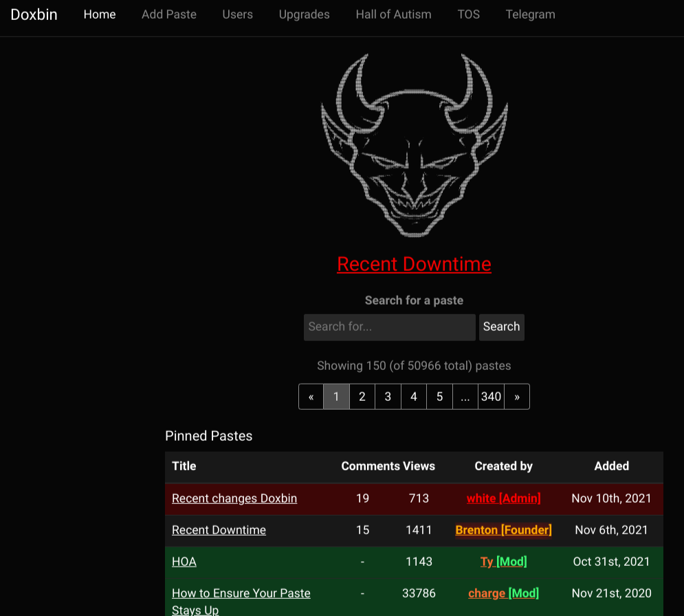The image size is (684, 616).
Task: Click the Added column header
Action: pos(611,466)
